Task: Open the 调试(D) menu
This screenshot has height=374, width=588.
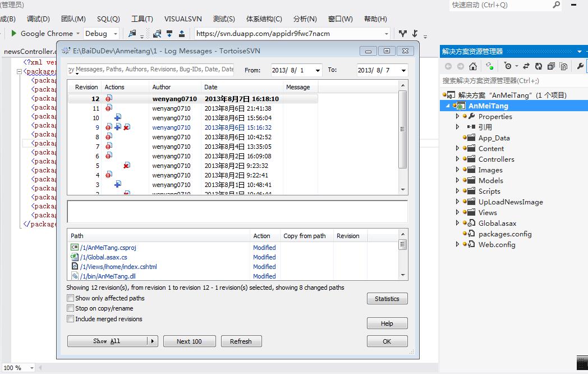Action: coord(38,19)
